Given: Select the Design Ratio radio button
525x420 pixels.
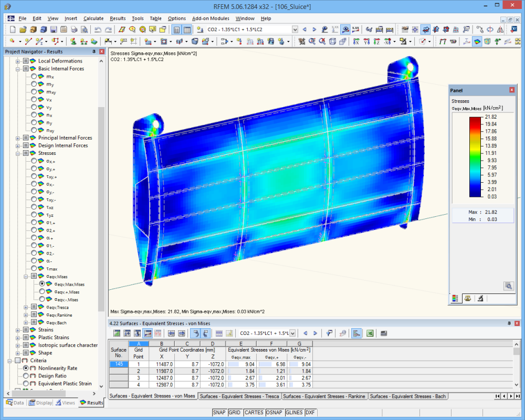Looking at the screenshot, I should pyautogui.click(x=26, y=376).
